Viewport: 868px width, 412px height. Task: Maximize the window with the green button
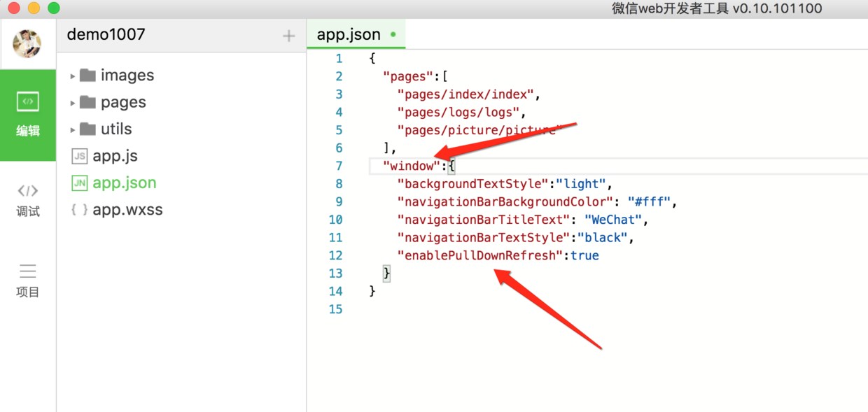pos(54,8)
